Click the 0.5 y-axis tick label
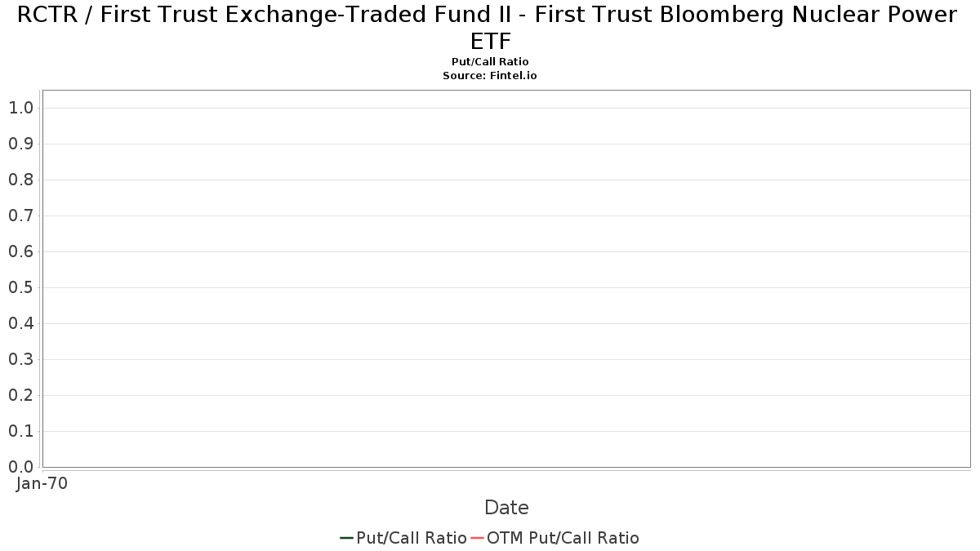 [x=20, y=287]
